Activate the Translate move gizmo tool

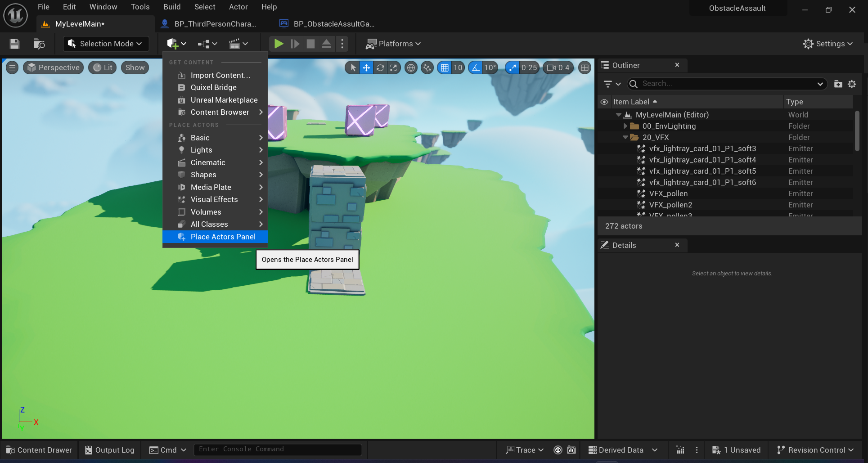(367, 67)
